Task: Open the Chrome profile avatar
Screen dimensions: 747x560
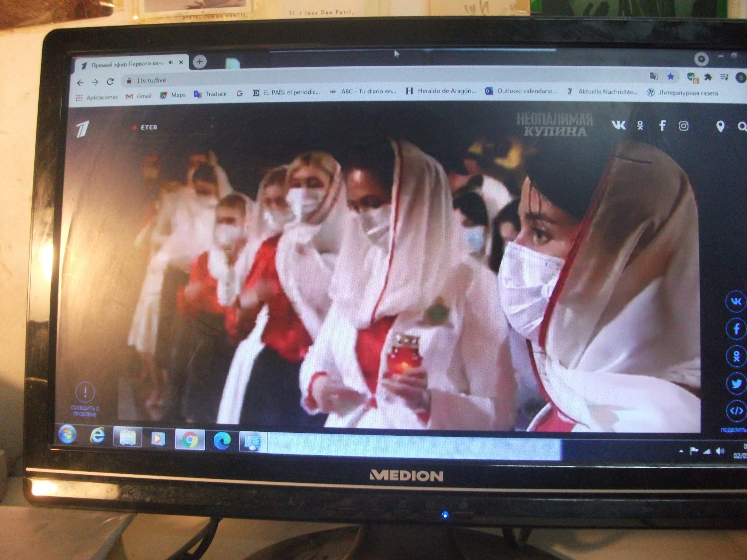Action: tap(740, 78)
